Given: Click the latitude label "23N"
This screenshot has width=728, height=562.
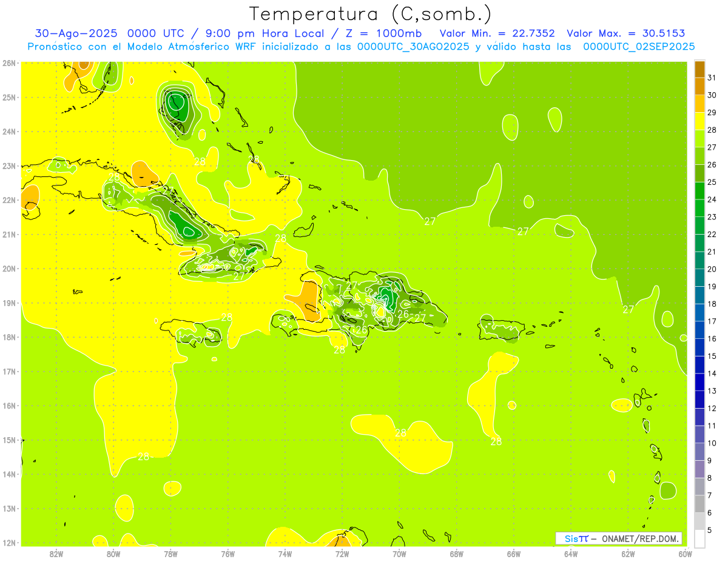Looking at the screenshot, I should [9, 166].
